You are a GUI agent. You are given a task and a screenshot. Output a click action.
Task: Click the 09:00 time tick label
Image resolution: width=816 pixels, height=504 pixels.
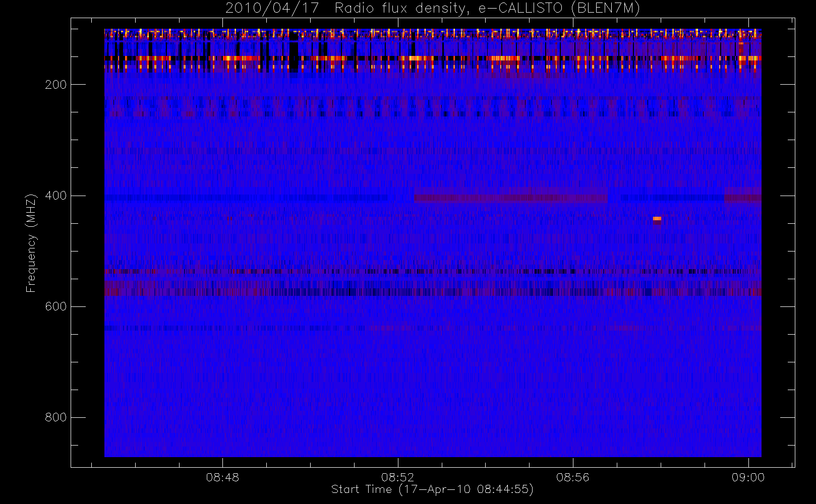[748, 477]
